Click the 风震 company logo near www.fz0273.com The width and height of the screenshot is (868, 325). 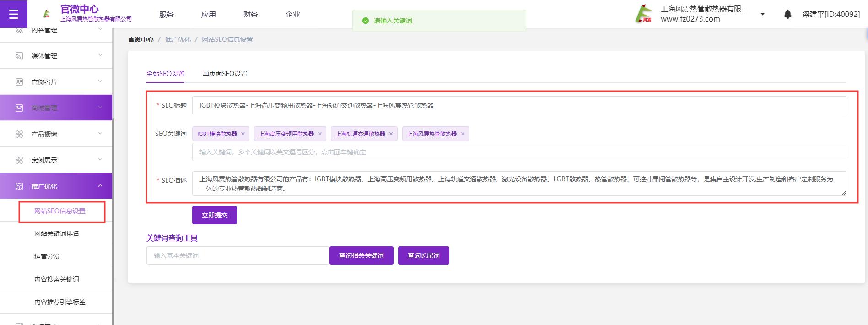[644, 14]
